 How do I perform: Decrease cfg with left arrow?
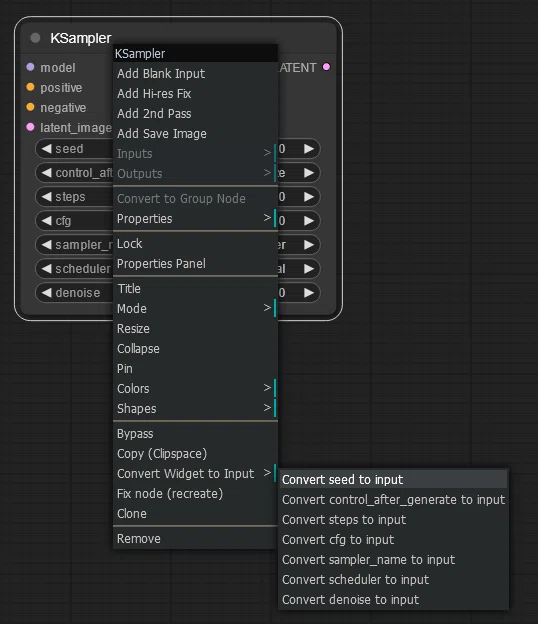tap(47, 220)
